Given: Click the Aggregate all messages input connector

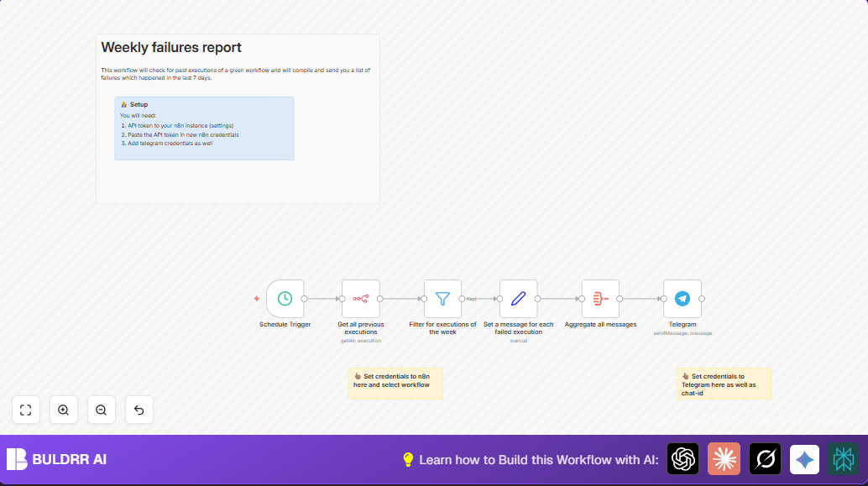Looking at the screenshot, I should pyautogui.click(x=582, y=298).
